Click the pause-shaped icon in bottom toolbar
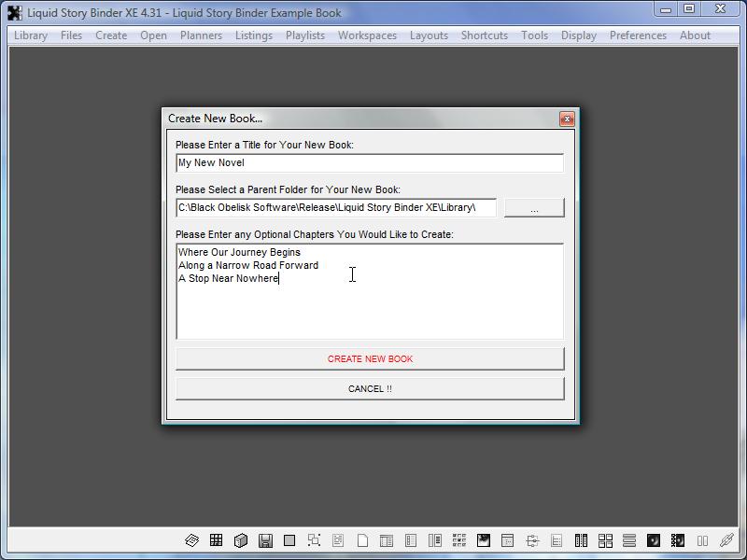This screenshot has width=747, height=560. pyautogui.click(x=702, y=540)
